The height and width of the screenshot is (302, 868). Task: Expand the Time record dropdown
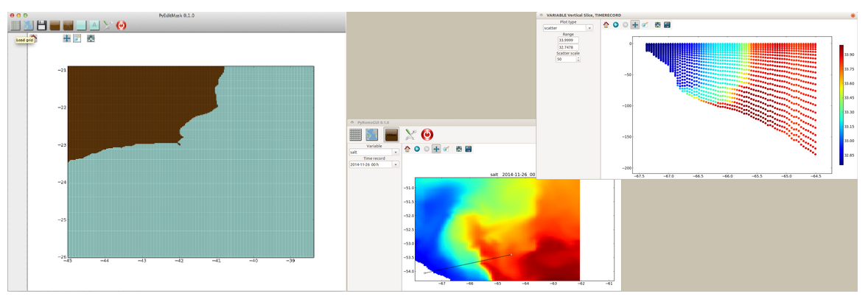373,164
